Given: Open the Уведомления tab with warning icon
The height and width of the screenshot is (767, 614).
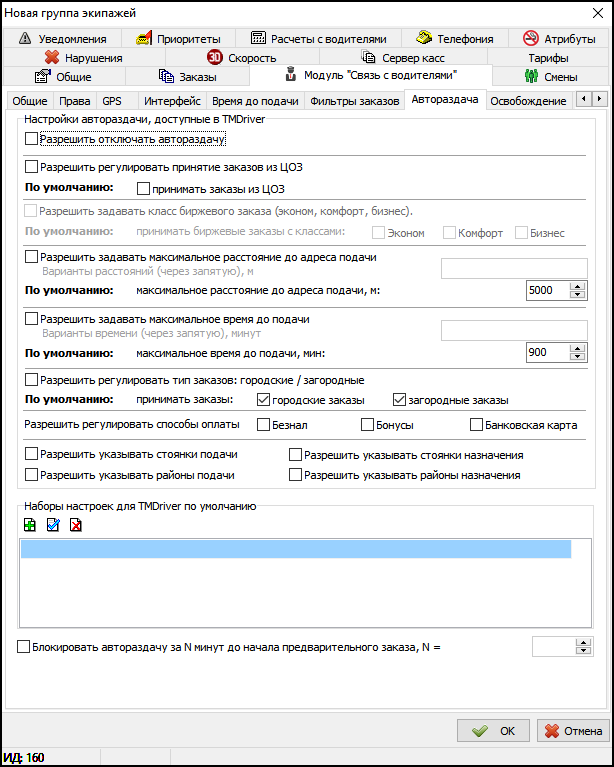Looking at the screenshot, I should pyautogui.click(x=68, y=39).
